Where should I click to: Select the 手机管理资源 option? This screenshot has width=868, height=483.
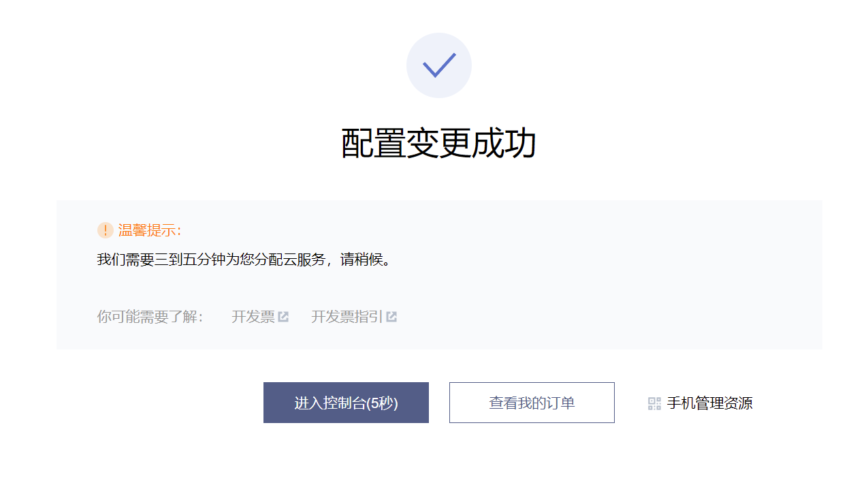click(709, 403)
